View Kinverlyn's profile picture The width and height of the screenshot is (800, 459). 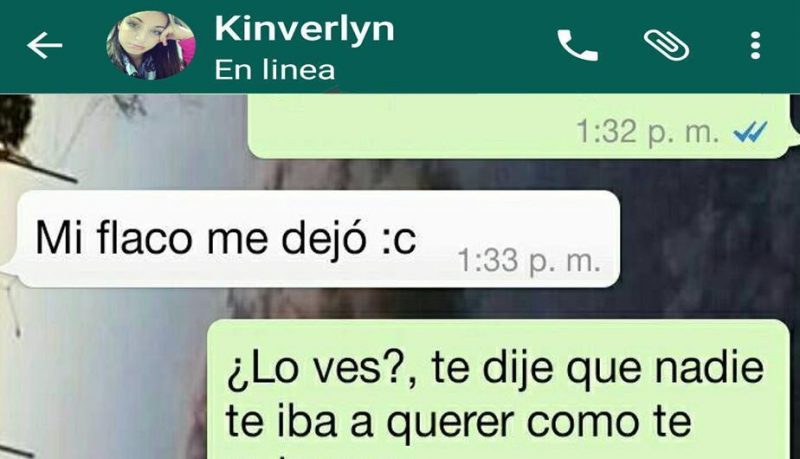(151, 45)
